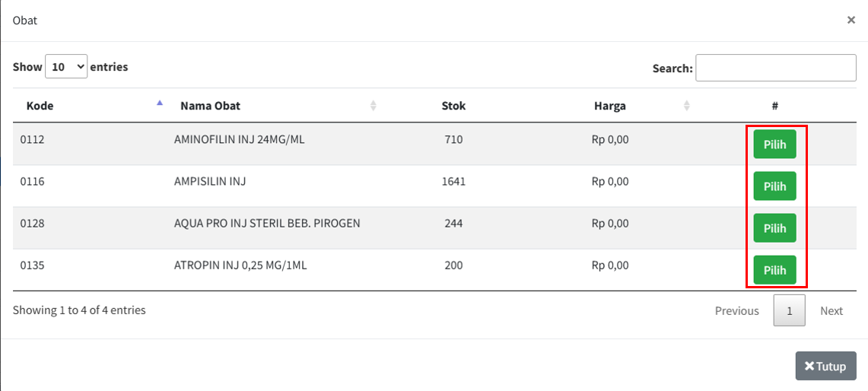Go to the Previous page
This screenshot has height=391, width=868.
(736, 310)
